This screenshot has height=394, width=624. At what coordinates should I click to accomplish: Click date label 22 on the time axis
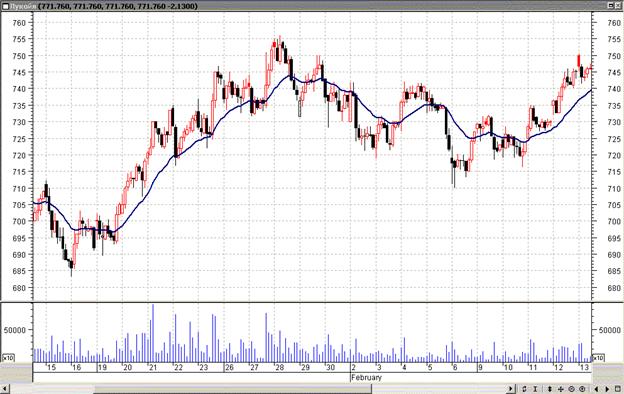point(178,367)
